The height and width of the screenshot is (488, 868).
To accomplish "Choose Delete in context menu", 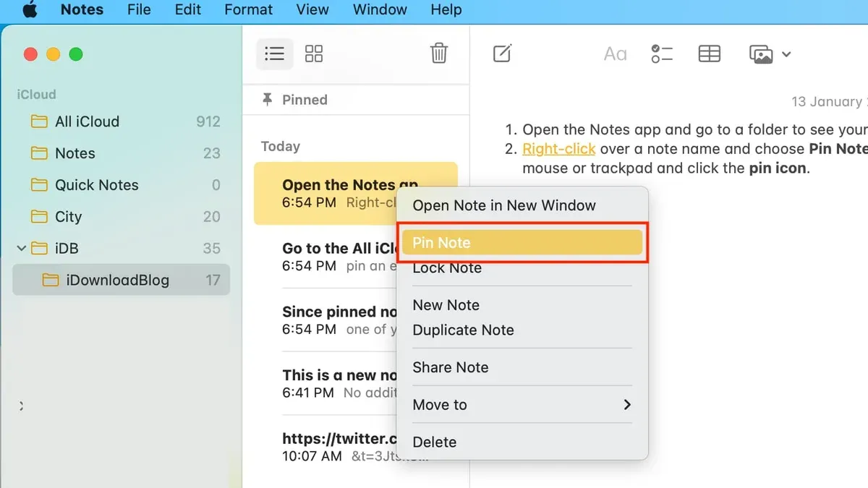I will pos(522,442).
